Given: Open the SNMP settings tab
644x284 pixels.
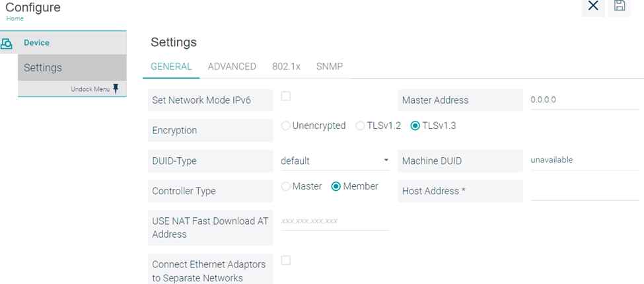Looking at the screenshot, I should (x=330, y=67).
